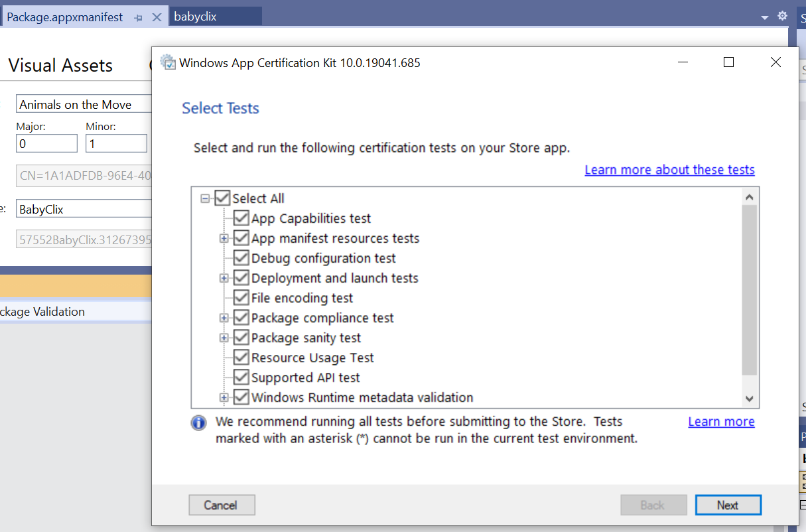806x532 pixels.
Task: Open the Learn more about these tests link
Action: pyautogui.click(x=669, y=169)
